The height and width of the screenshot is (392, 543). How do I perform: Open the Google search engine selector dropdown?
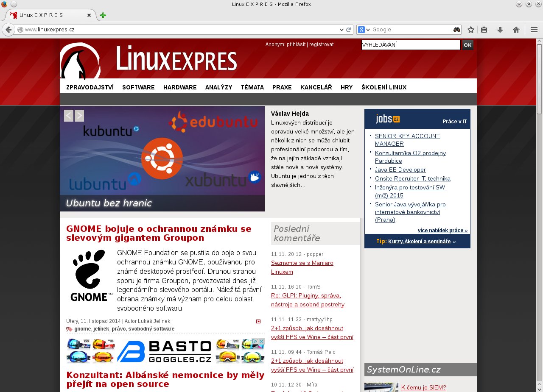click(364, 30)
